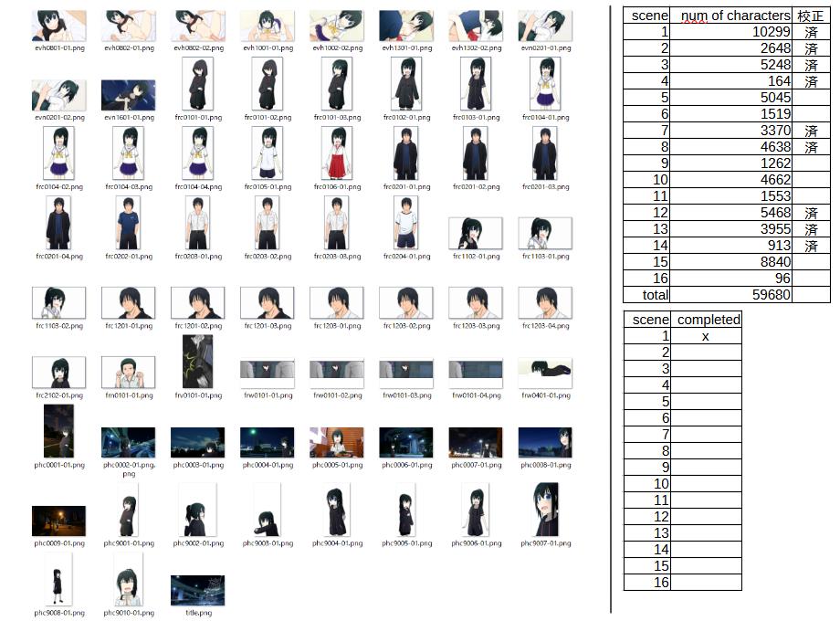The width and height of the screenshot is (840, 621).
Task: Open the title.png thumbnail
Action: [197, 589]
